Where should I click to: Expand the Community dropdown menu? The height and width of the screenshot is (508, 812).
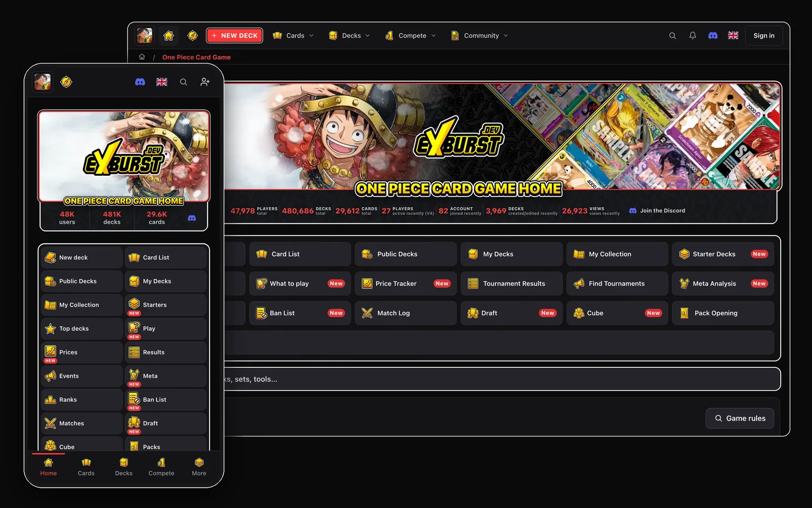480,36
